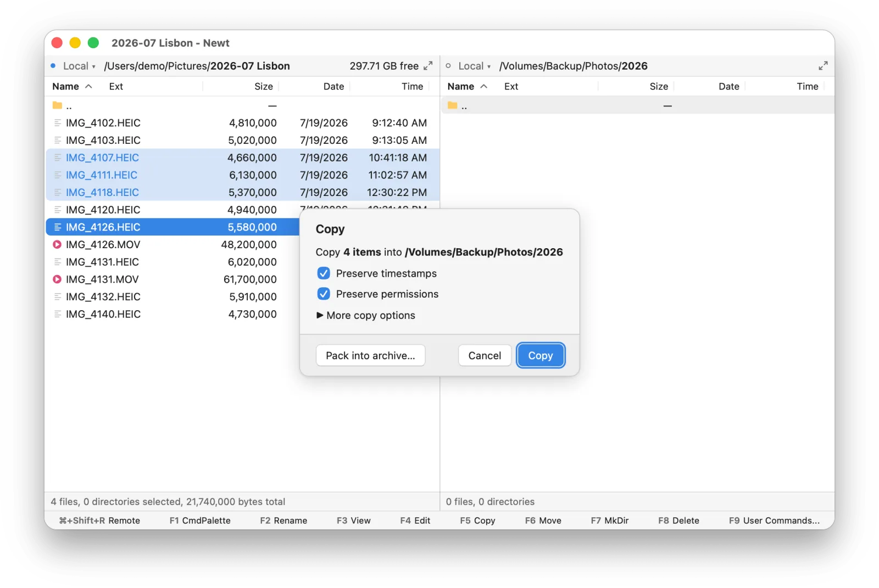This screenshot has width=879, height=588.
Task: Click the right panel's inactive radio dot
Action: point(448,66)
